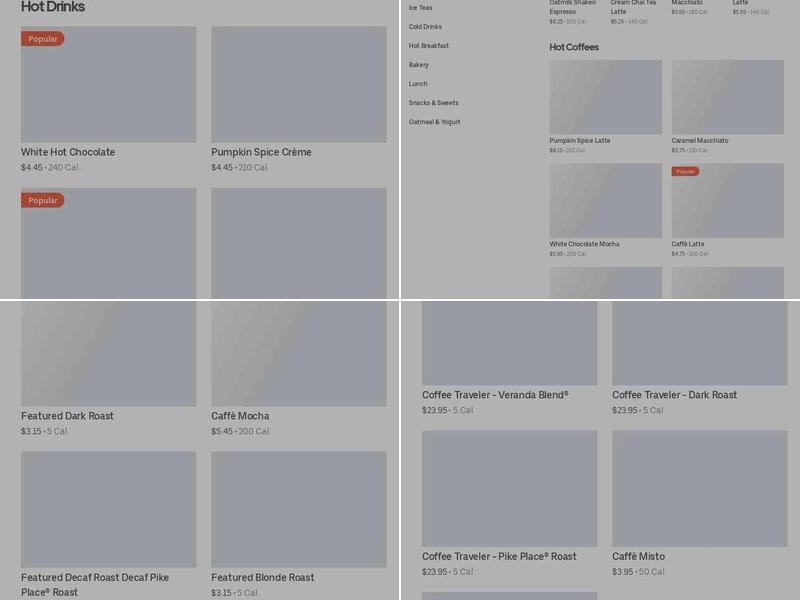Open Ice Teas menu category

point(420,8)
